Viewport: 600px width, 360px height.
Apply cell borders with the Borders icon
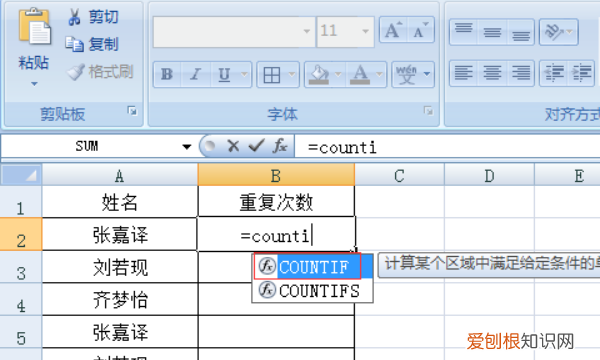coord(272,75)
